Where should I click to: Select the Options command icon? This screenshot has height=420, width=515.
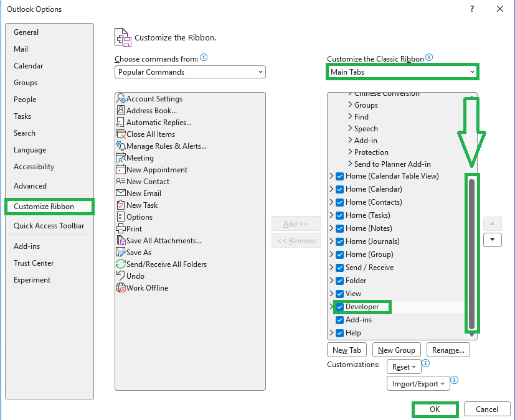121,217
